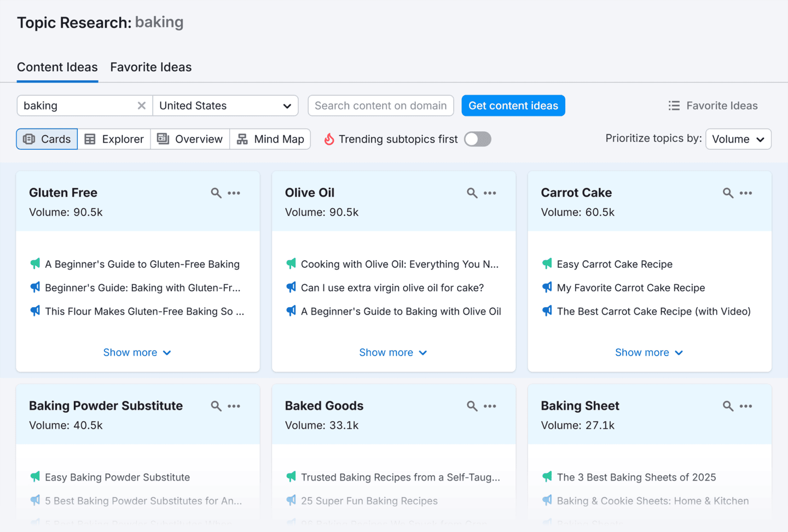Open '25 Super Fun Baking Recipes' headline
Viewport: 788px width, 532px height.
pyautogui.click(x=369, y=501)
